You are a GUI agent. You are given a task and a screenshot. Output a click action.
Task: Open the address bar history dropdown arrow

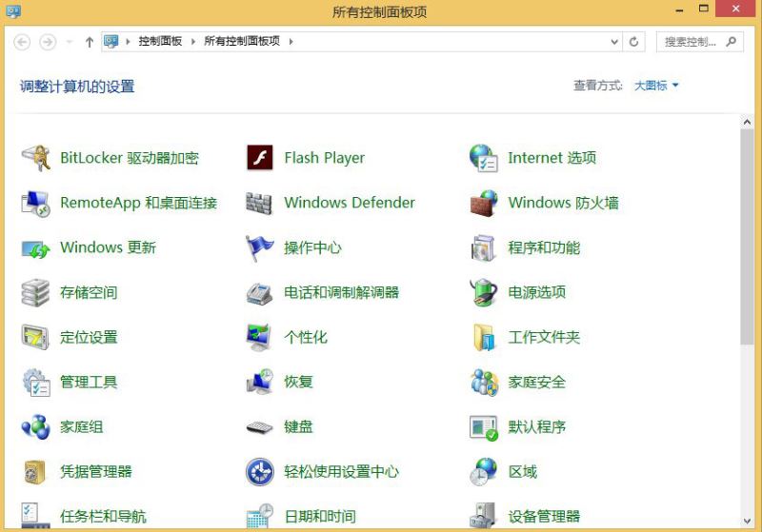tap(614, 42)
